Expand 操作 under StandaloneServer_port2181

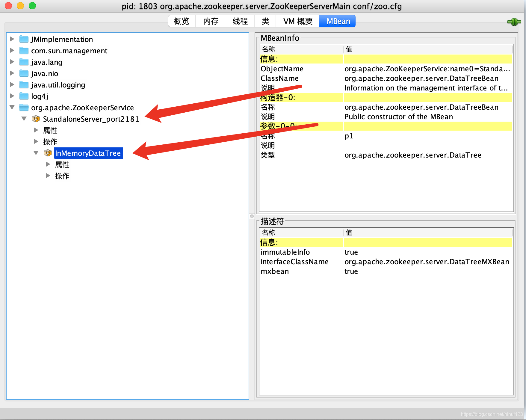36,141
